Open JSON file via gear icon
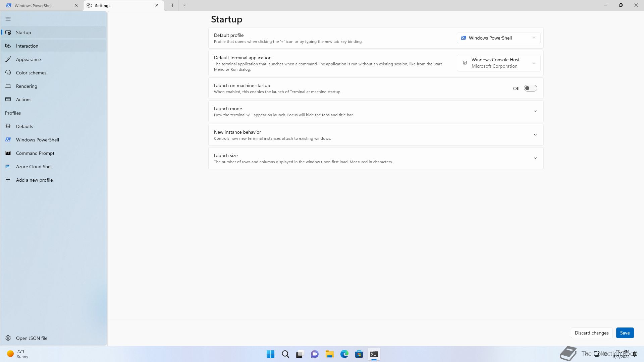 8,338
